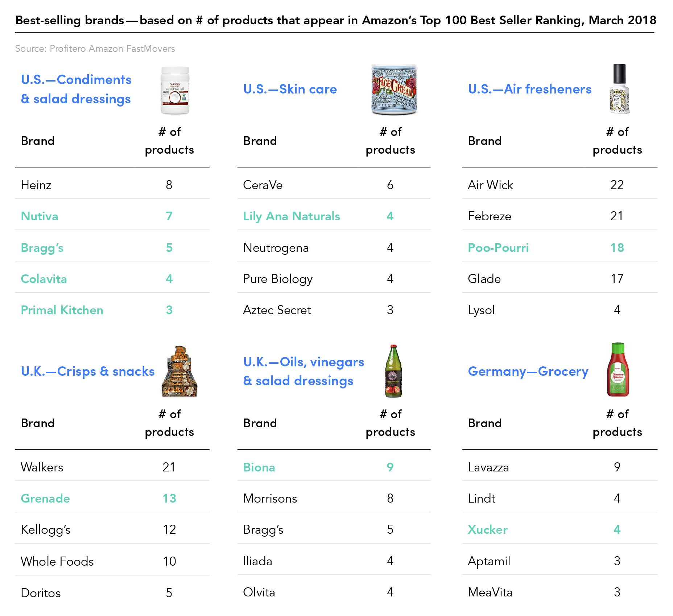
Task: Click the Grenade snack box image
Action: pos(179,371)
